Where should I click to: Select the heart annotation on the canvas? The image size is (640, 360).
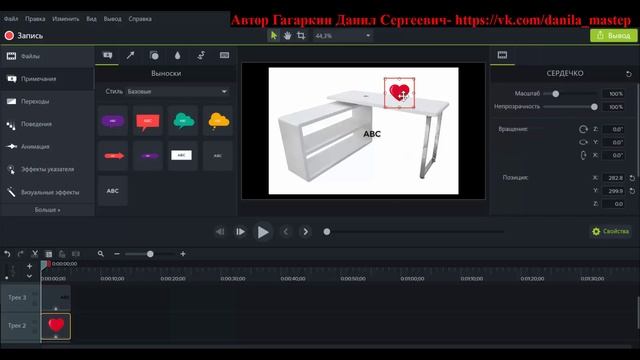[399, 93]
